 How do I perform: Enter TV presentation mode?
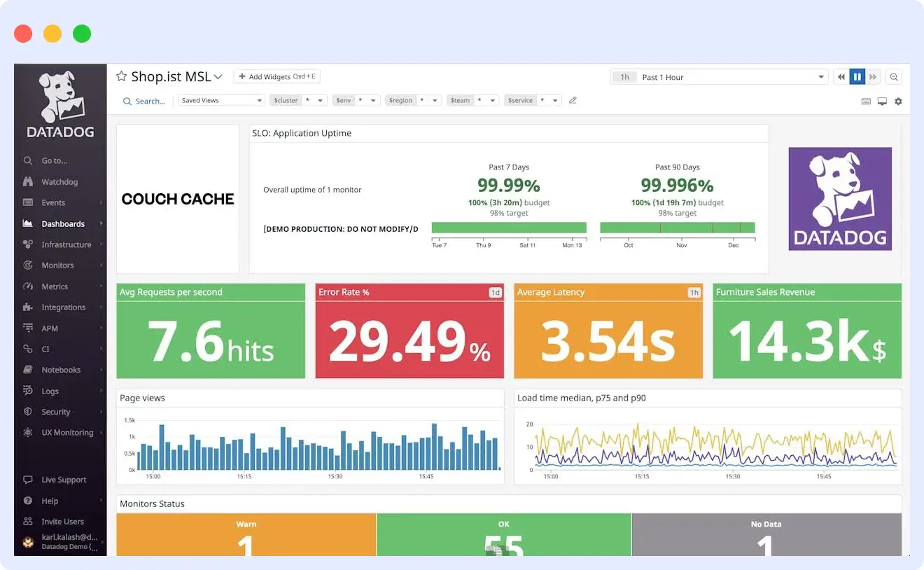click(882, 101)
